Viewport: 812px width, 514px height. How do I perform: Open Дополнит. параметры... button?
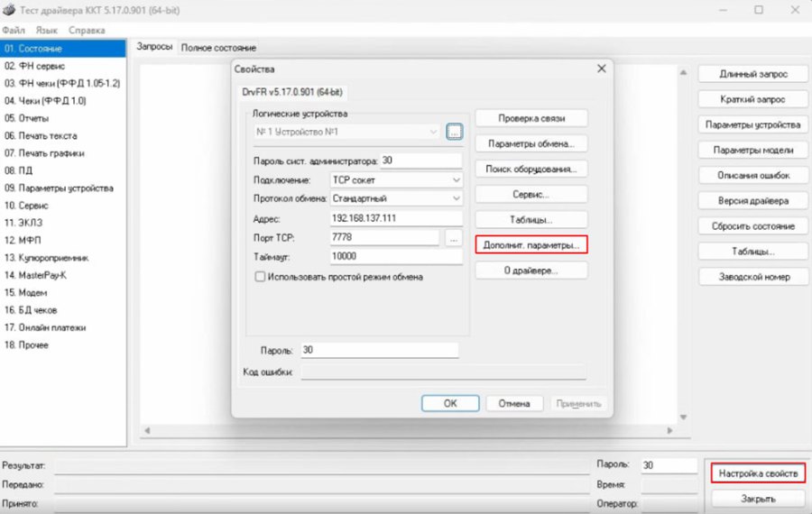[x=531, y=245]
